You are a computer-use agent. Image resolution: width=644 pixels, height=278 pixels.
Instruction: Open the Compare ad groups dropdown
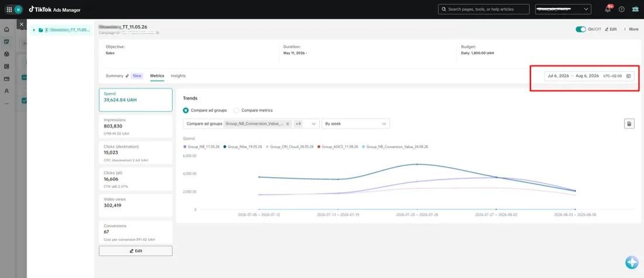[251, 124]
